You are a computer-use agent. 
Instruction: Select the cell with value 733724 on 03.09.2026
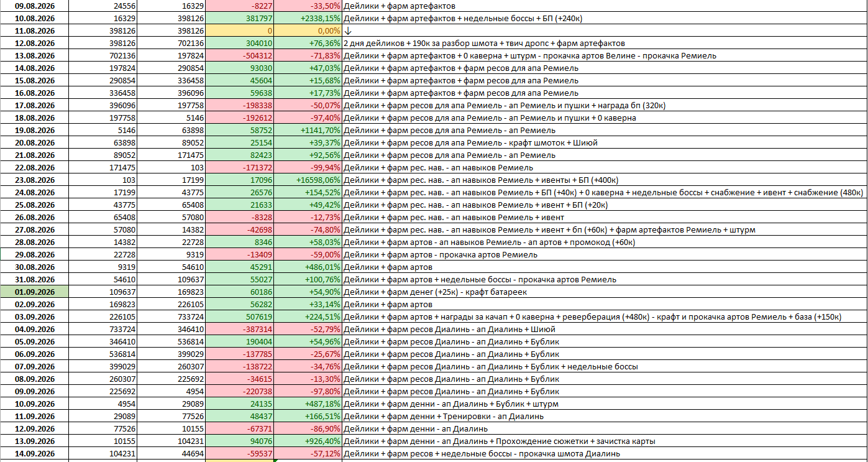pyautogui.click(x=171, y=317)
